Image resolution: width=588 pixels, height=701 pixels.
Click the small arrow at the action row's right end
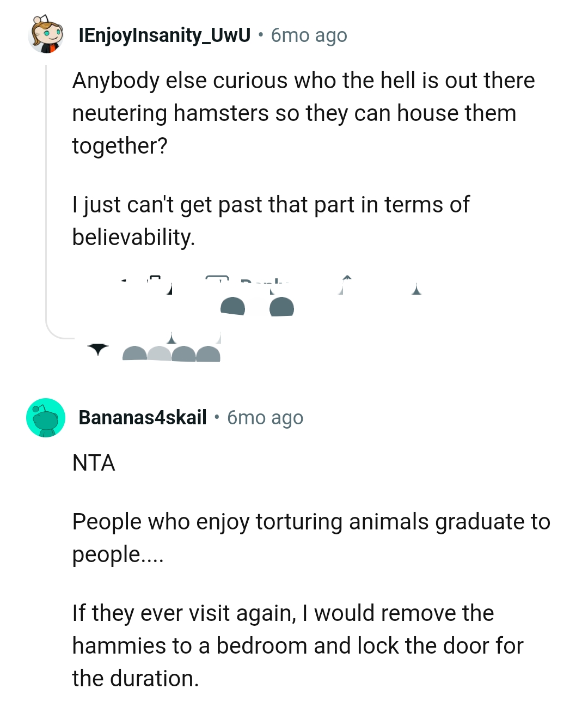[416, 289]
